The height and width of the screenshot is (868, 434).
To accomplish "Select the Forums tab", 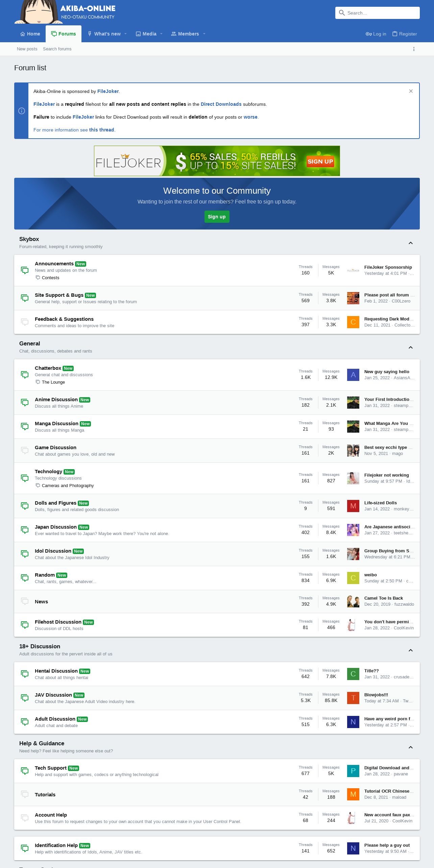I will pos(64,34).
